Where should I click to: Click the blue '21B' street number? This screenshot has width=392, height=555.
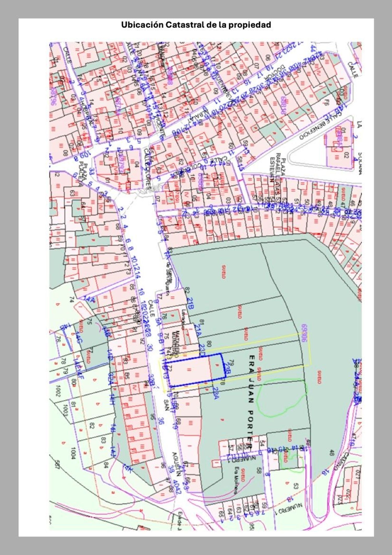190,304
